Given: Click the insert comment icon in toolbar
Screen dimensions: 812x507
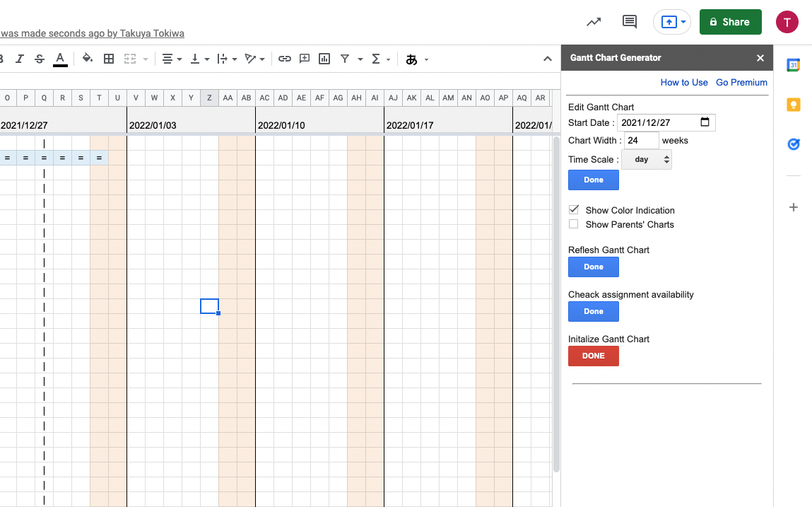Looking at the screenshot, I should pyautogui.click(x=305, y=59).
